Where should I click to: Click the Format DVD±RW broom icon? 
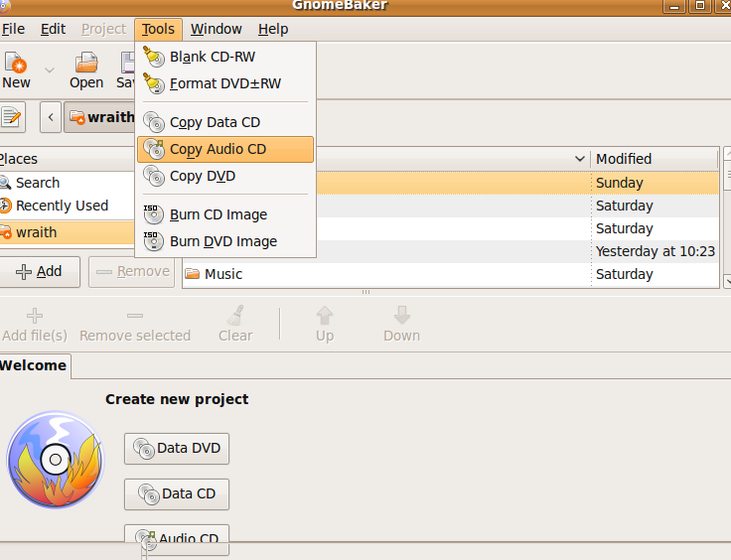(x=153, y=83)
